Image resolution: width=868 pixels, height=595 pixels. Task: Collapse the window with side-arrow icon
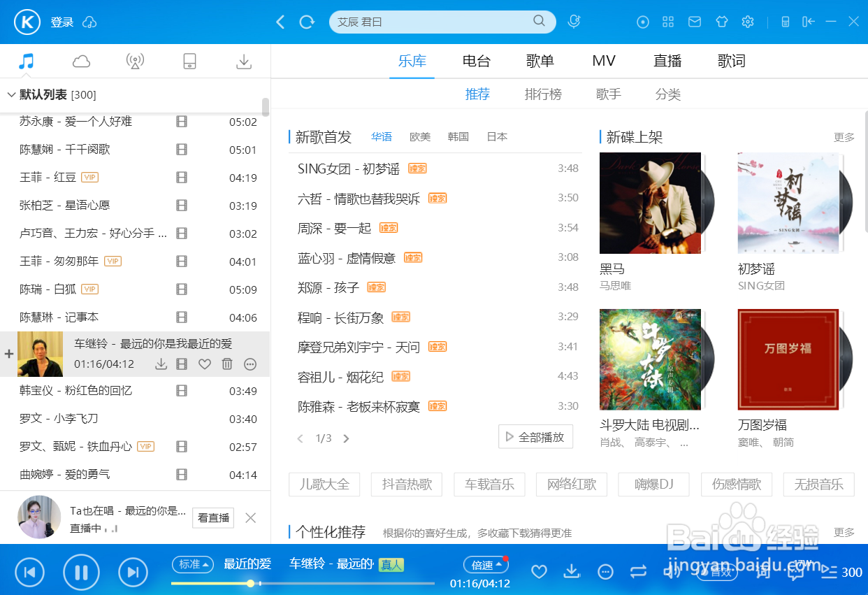[809, 22]
